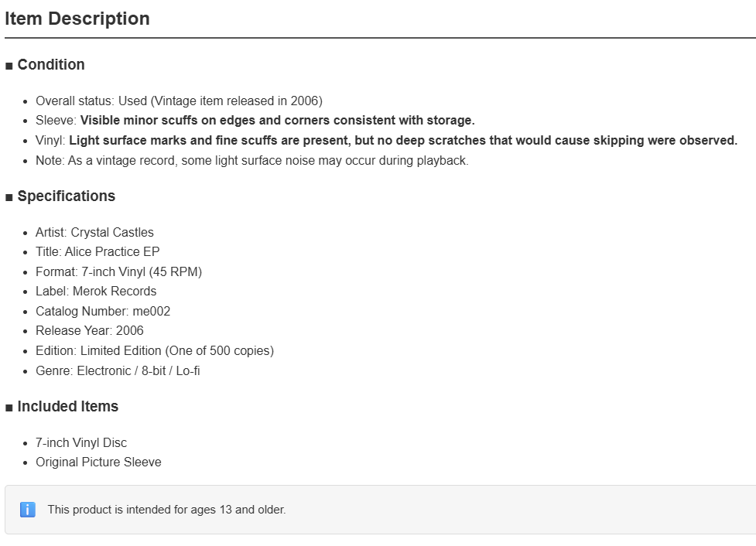The image size is (756, 546).
Task: Click the Artist: Crystal Castles line
Action: [94, 232]
